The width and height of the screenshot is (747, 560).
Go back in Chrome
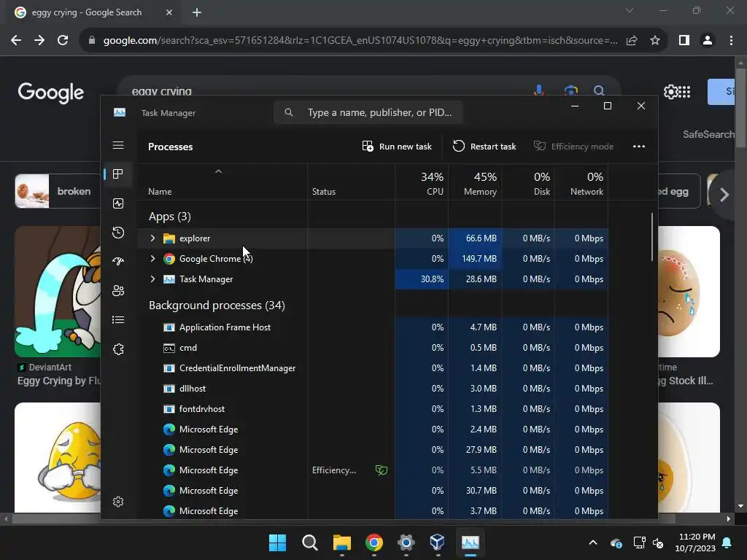click(16, 40)
